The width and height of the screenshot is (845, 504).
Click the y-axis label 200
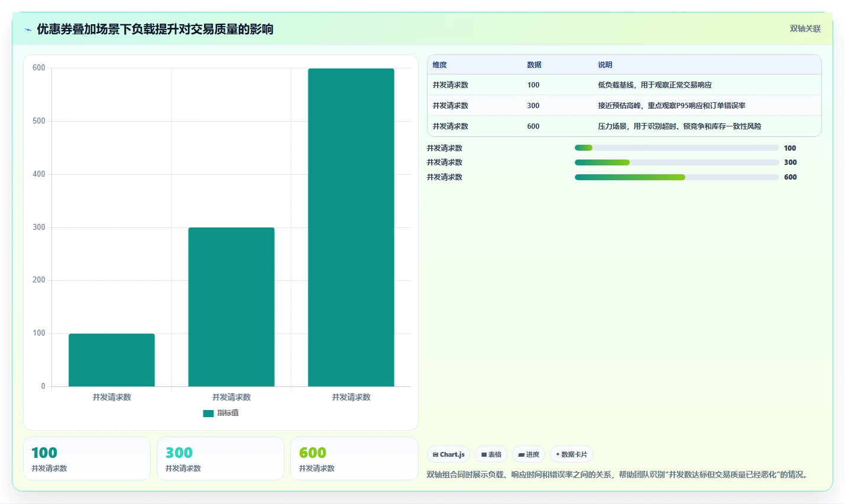[39, 280]
